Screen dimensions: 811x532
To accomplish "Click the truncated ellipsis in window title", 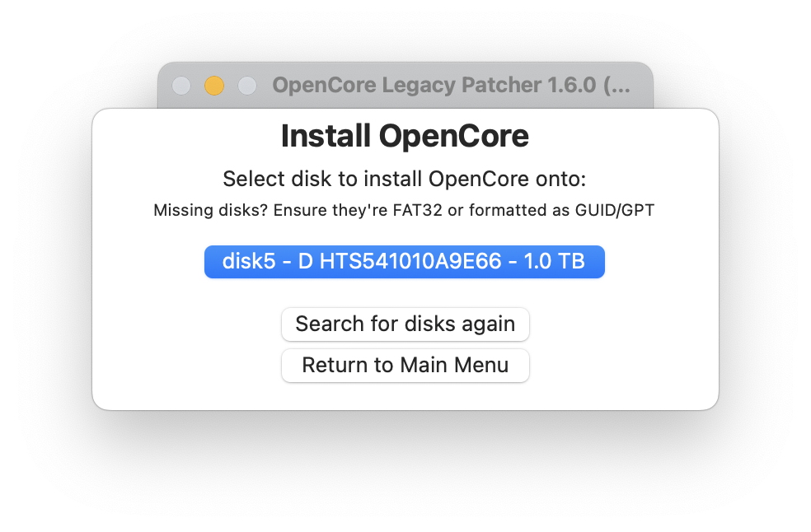I will (x=617, y=86).
